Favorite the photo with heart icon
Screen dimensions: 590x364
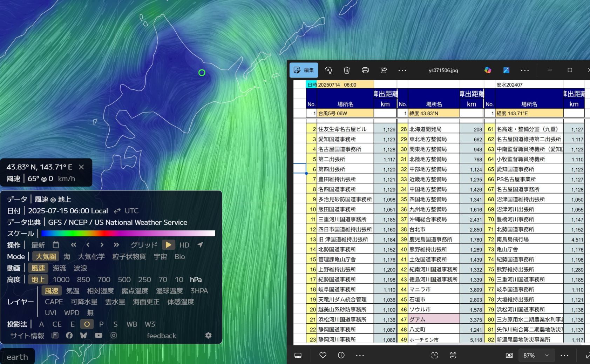point(323,355)
